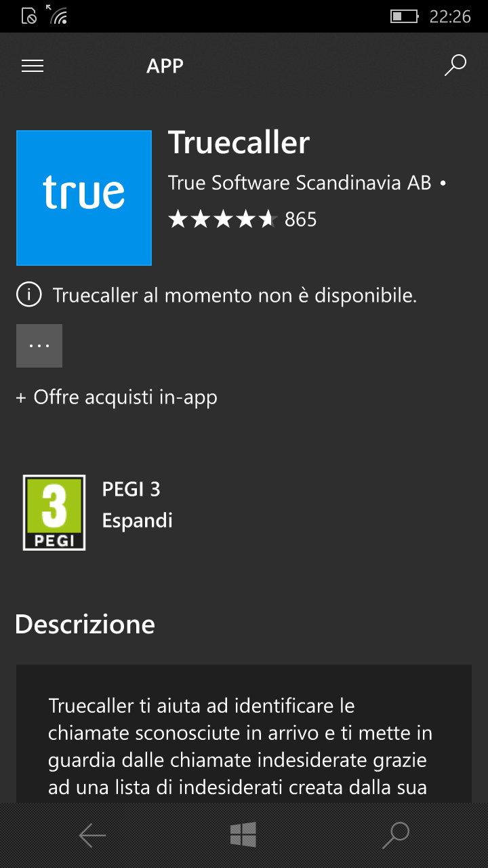Viewport: 488px width, 868px height.
Task: Open True Software Scandinavia AB publisher link
Action: tap(300, 183)
